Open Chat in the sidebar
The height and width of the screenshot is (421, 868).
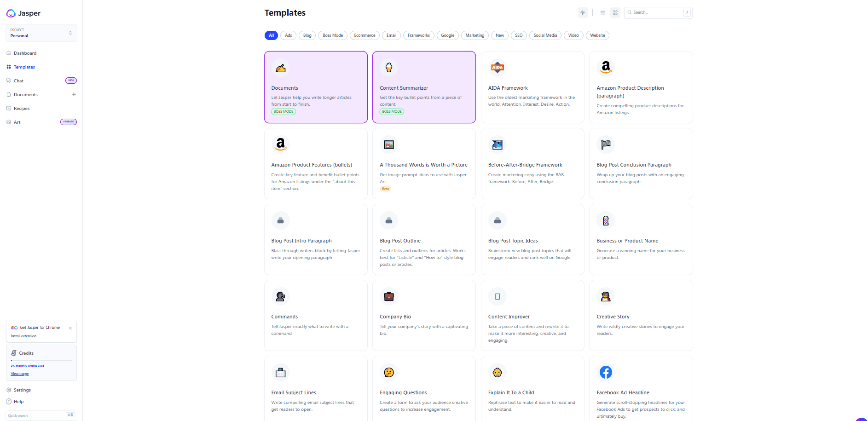(18, 81)
